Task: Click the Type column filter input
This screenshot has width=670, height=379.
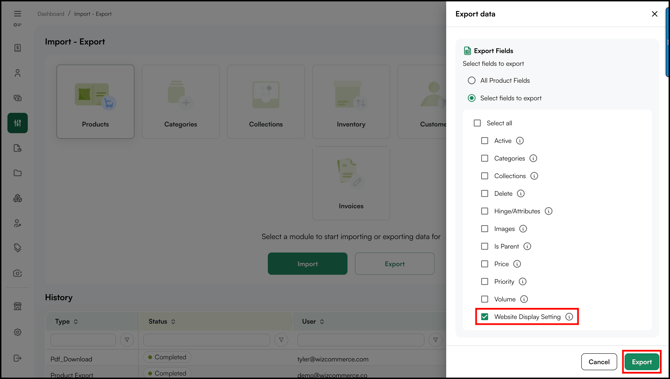Action: point(83,340)
